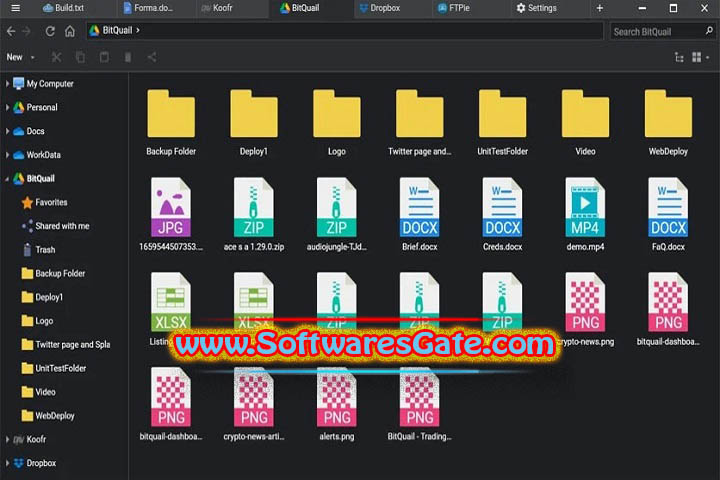Add a new tab with plus button

[600, 8]
